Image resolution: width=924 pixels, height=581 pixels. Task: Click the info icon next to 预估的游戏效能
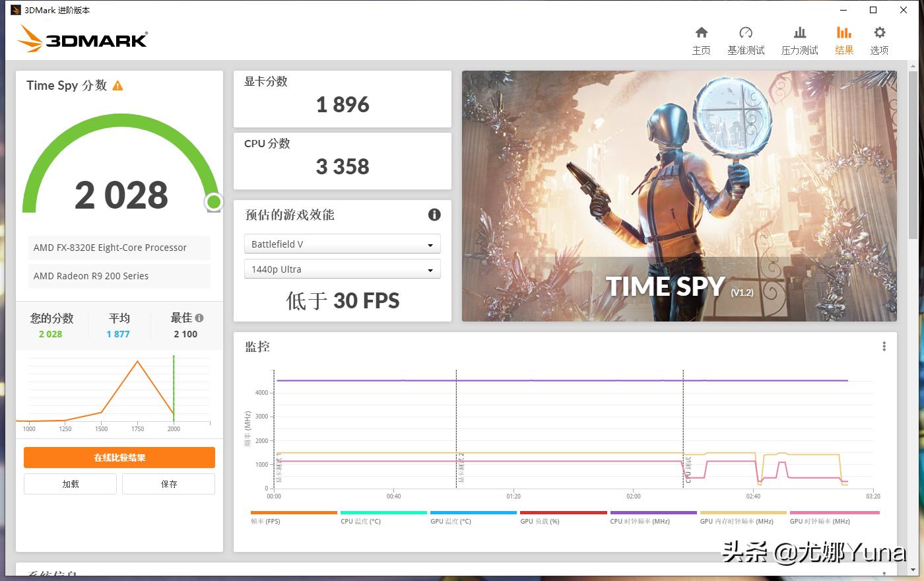click(434, 215)
